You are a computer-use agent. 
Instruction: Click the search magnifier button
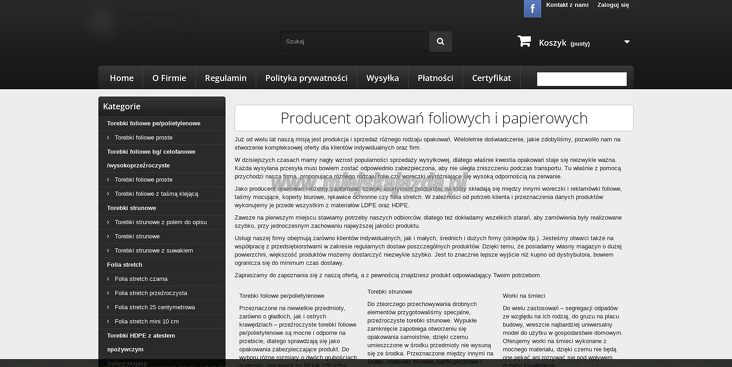[440, 42]
